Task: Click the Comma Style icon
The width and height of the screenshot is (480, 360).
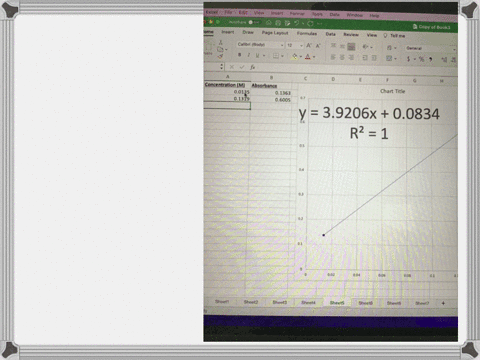Action: click(431, 60)
